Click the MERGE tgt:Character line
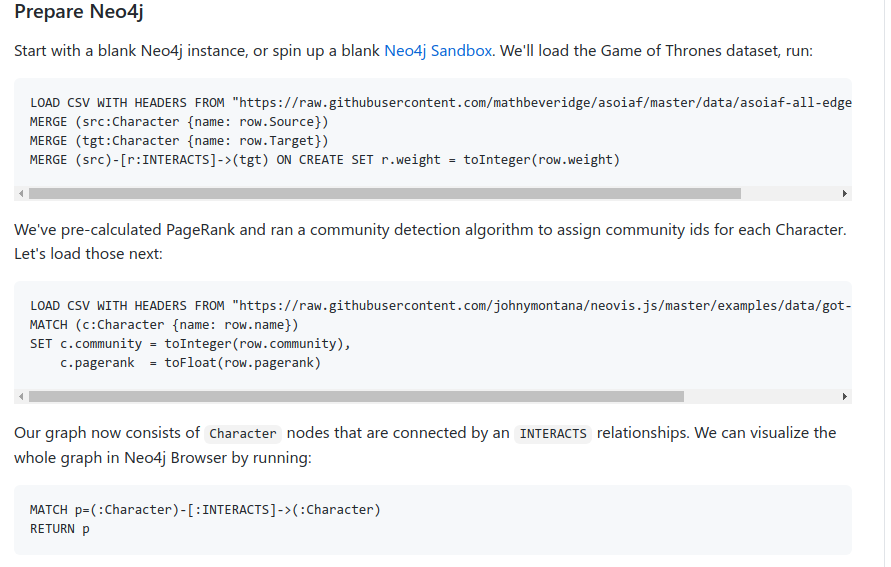 pos(179,141)
